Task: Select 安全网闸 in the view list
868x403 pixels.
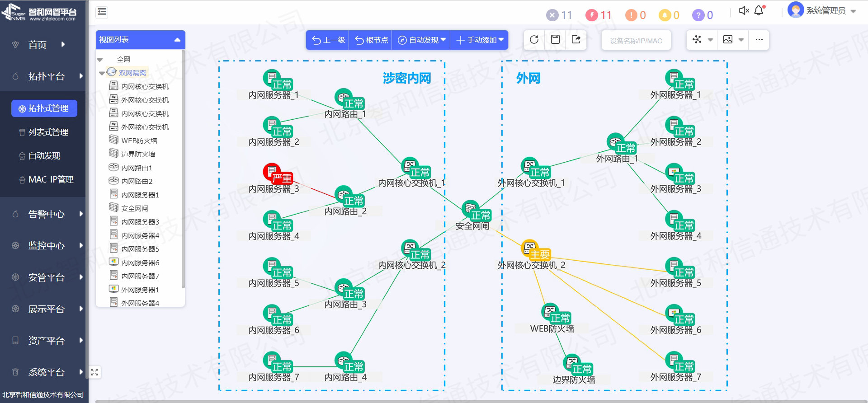Action: tap(128, 208)
